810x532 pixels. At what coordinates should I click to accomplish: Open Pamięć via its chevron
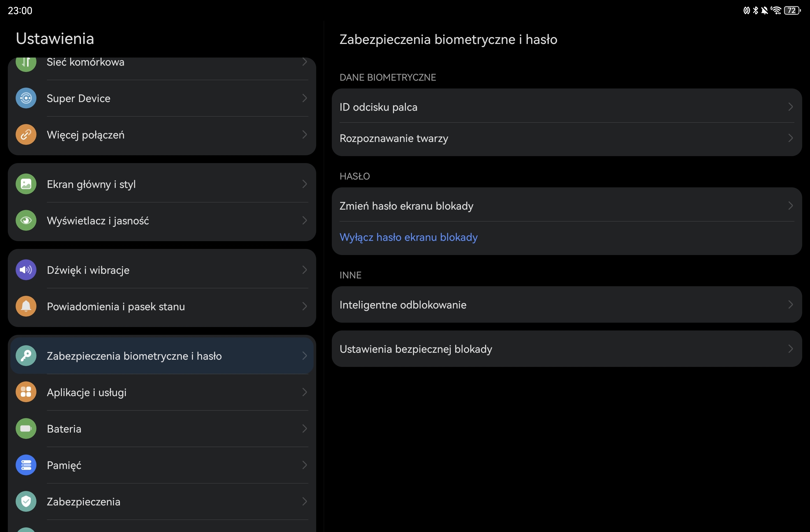pyautogui.click(x=305, y=465)
